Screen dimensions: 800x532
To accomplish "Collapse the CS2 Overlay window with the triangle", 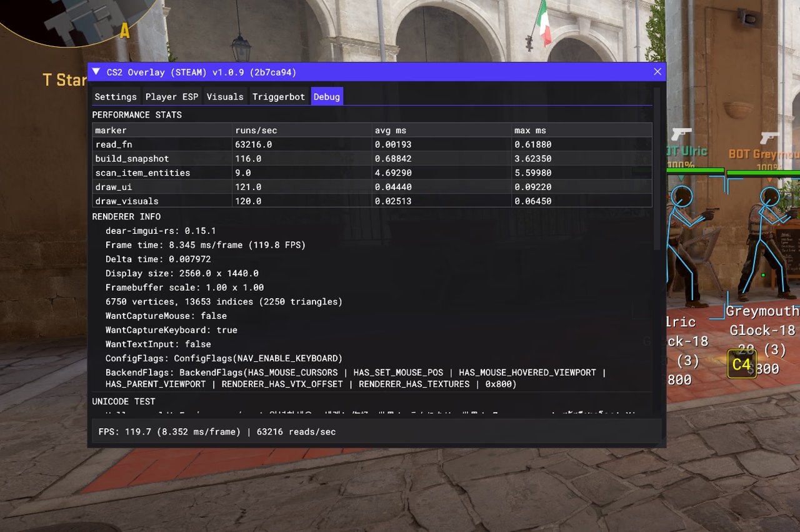I will 96,71.
